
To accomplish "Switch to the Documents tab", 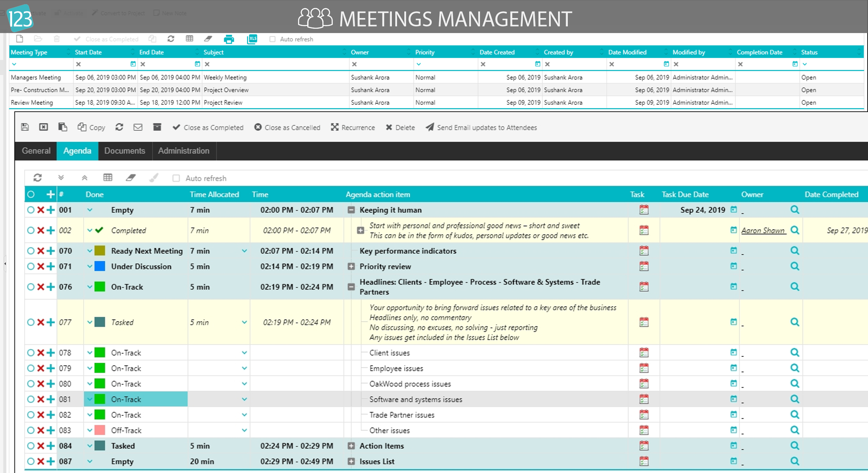I will click(125, 151).
